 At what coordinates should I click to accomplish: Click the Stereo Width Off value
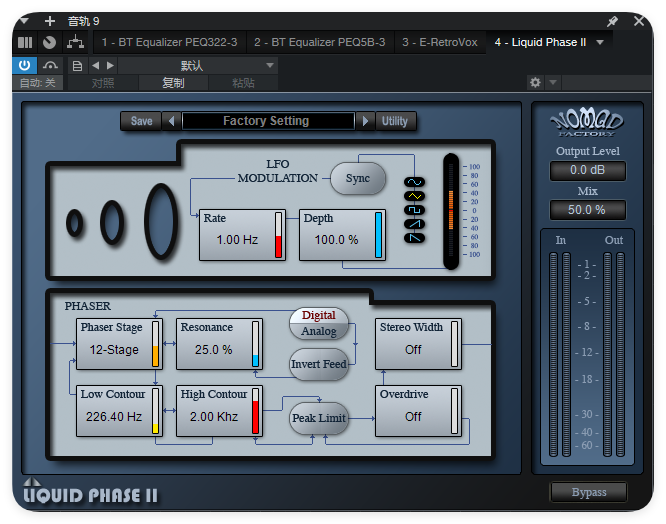pos(413,350)
